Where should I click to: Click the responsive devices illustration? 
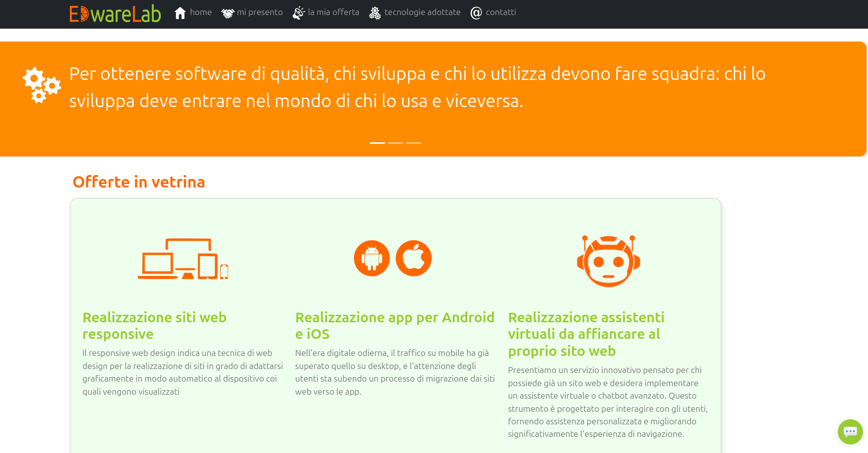click(x=183, y=259)
